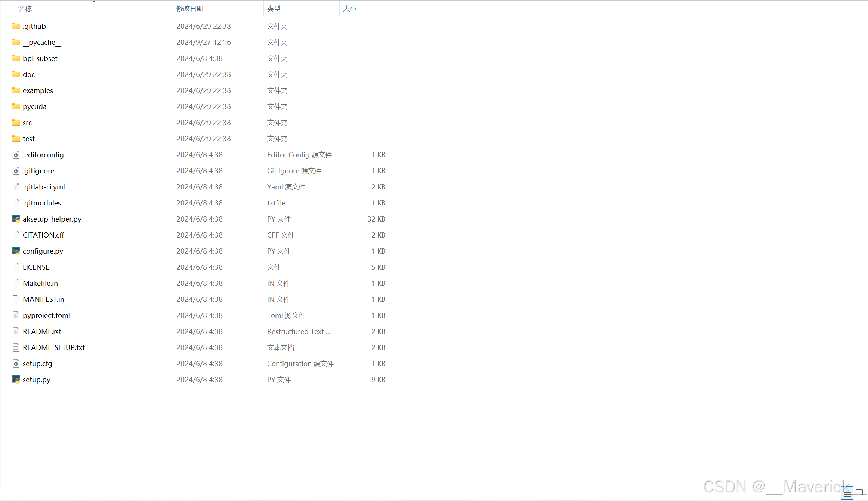Click the README.rst file entry
The image size is (868, 501).
42,331
